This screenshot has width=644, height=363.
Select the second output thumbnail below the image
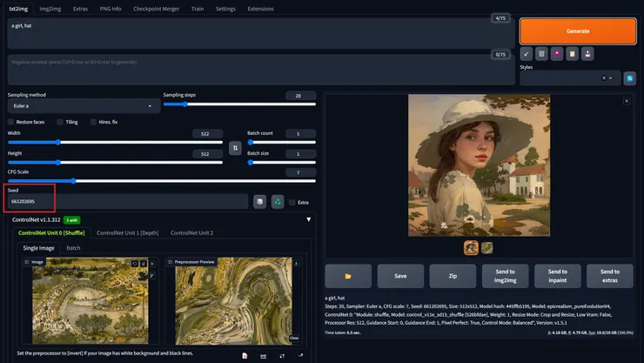487,247
